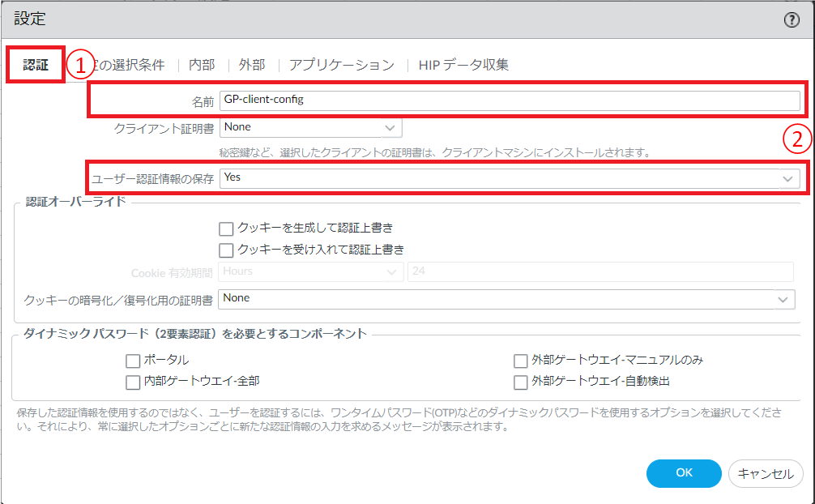This screenshot has height=504, width=815.
Task: Check the 外部ゲートウエイ-自動検出 checkbox
Action: (x=521, y=382)
